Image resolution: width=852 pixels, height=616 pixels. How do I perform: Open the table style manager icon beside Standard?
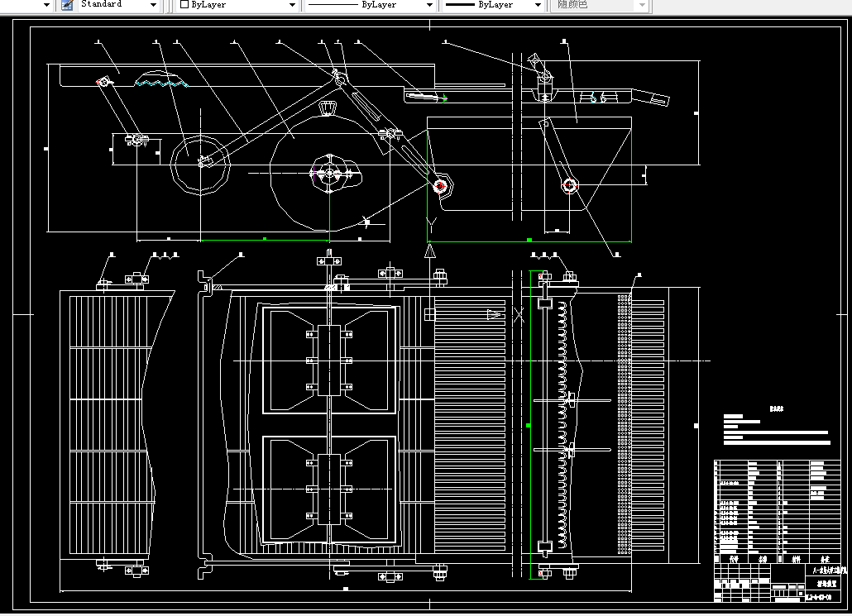[x=67, y=5]
